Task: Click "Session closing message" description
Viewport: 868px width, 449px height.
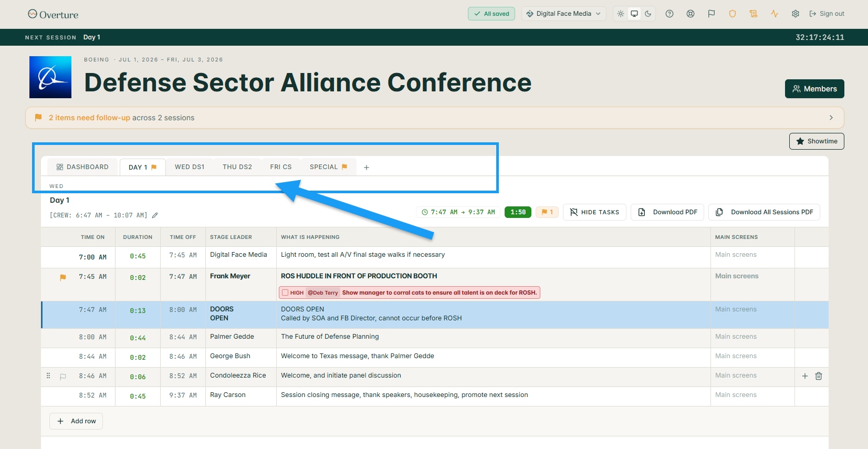Action: click(404, 395)
